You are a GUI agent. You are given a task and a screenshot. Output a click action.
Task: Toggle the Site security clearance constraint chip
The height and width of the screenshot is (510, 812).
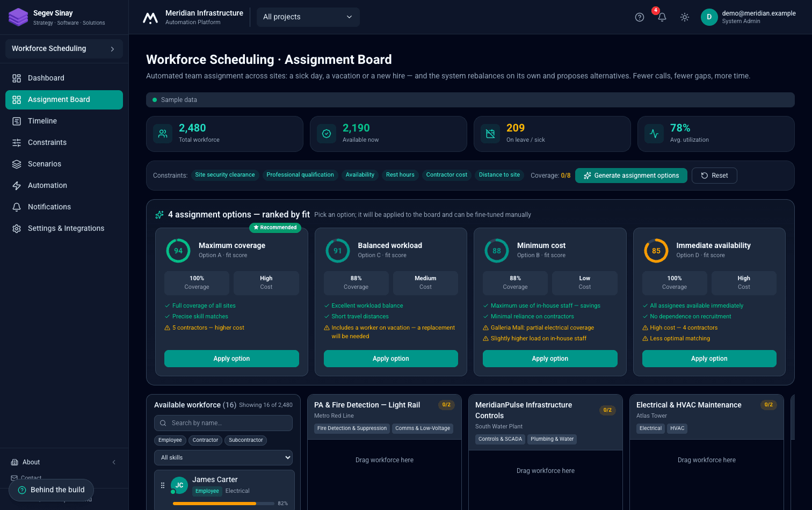225,175
